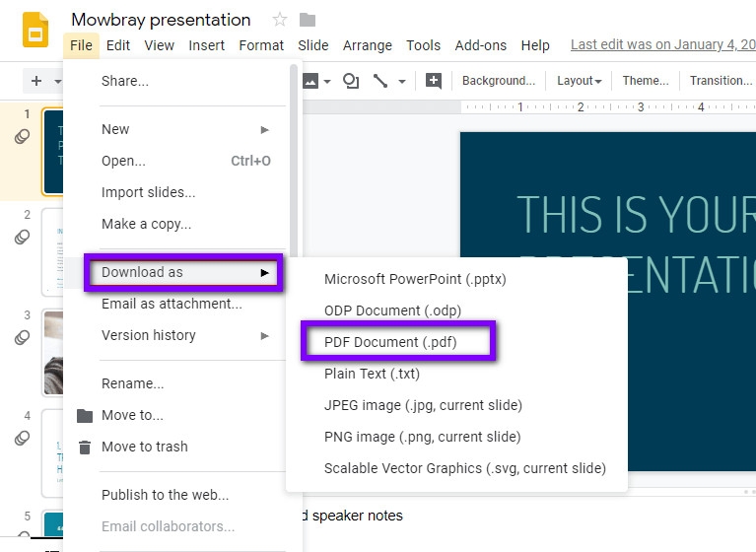Open the View menu

click(159, 45)
